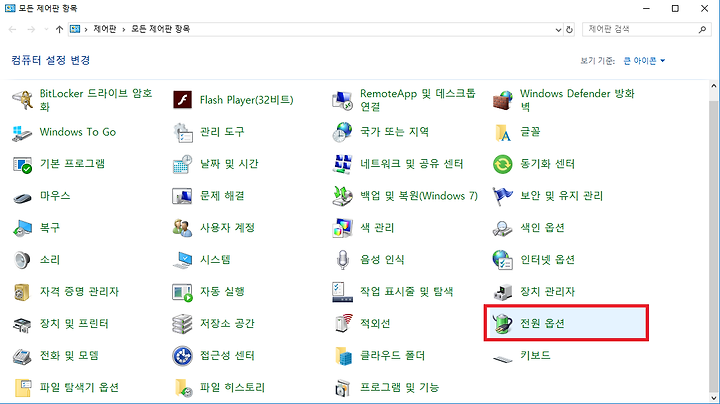Open the recent locations dropdown arrow
Viewport: 720px width, 404px height.
tap(46, 29)
